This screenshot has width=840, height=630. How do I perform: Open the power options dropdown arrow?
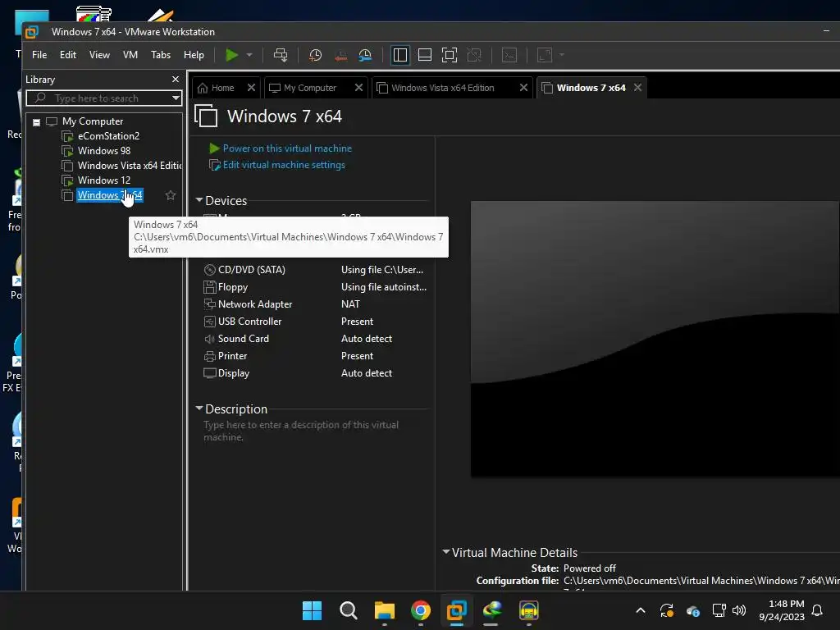point(249,55)
